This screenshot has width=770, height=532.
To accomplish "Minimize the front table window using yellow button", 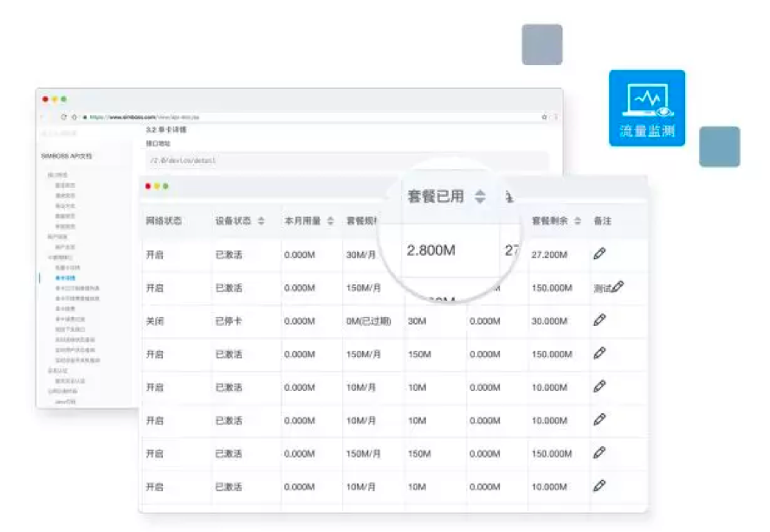I will point(157,186).
